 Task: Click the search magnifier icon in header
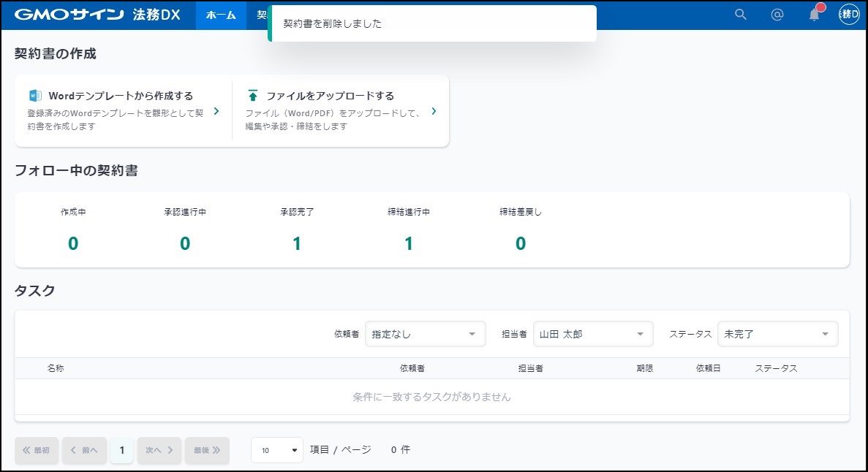coord(740,15)
